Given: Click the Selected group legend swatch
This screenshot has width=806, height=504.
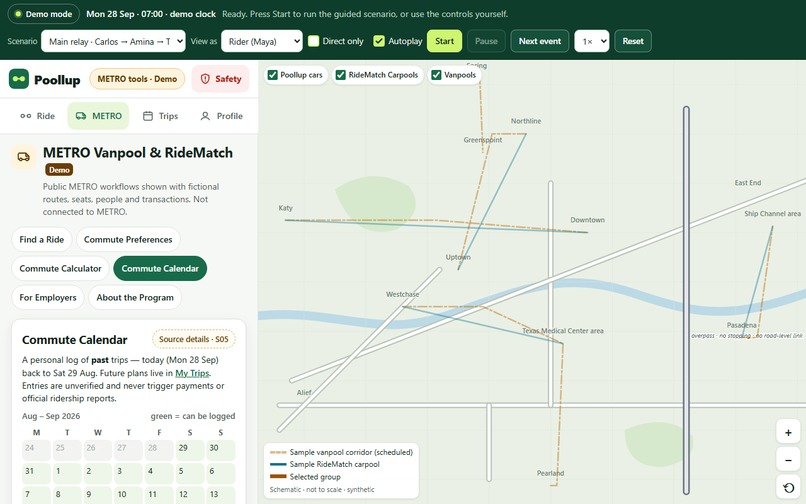Looking at the screenshot, I should [278, 477].
